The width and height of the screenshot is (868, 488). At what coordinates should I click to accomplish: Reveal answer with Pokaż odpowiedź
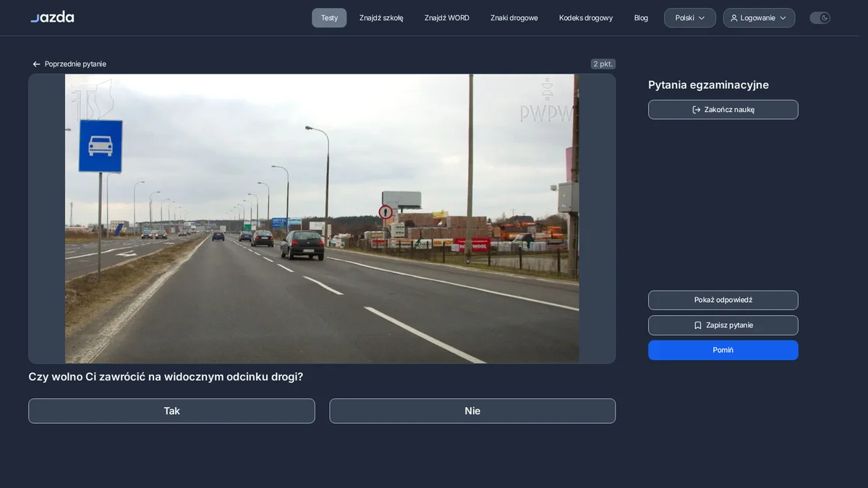[x=723, y=300]
